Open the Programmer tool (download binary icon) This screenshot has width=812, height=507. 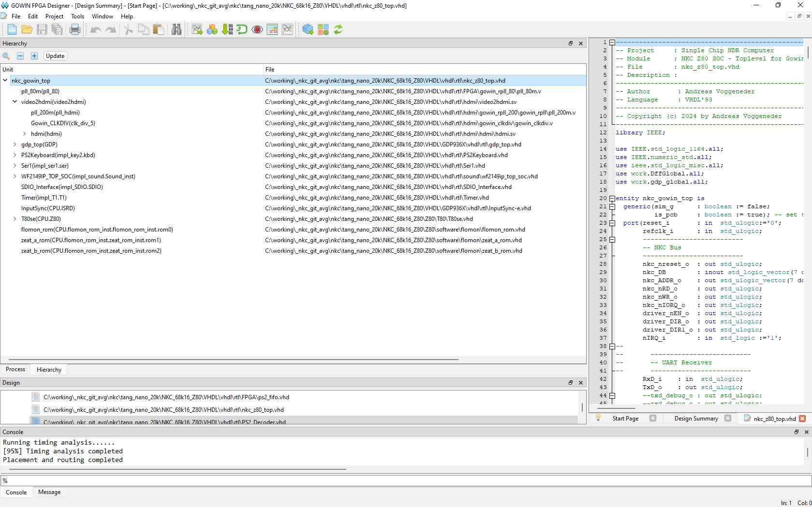227,29
